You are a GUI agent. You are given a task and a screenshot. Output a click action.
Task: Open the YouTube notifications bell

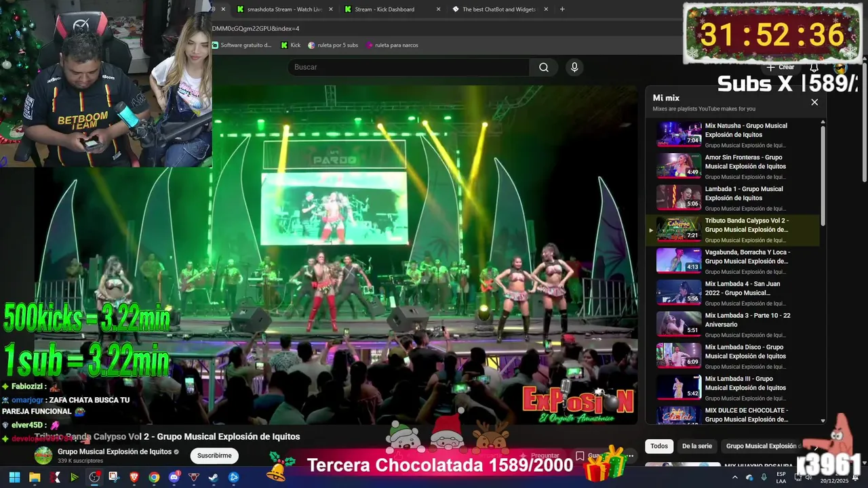point(814,68)
